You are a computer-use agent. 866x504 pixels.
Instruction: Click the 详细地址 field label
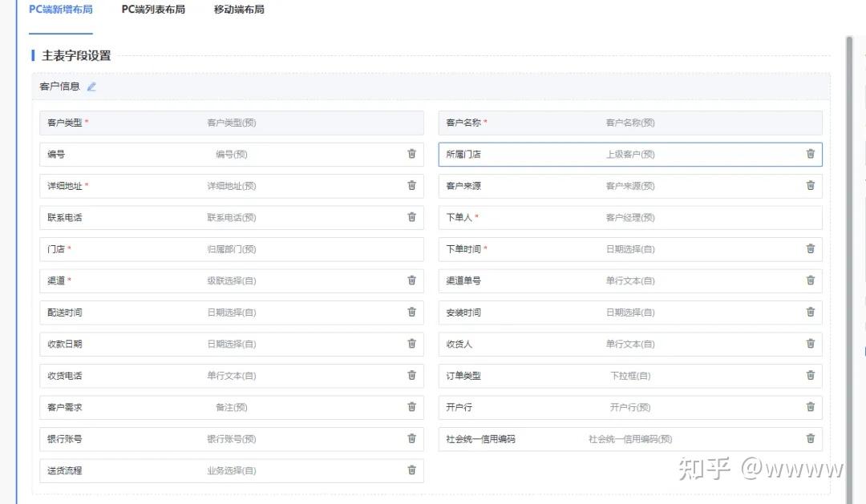pos(65,186)
